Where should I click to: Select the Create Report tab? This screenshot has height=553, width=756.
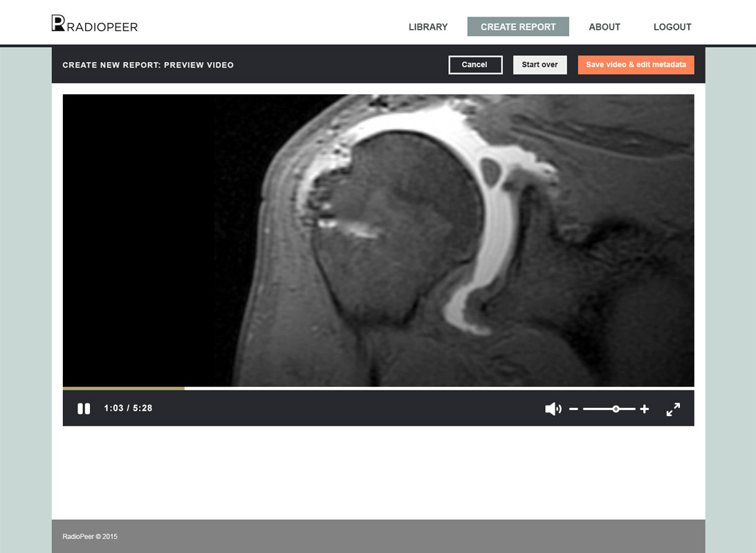518,27
